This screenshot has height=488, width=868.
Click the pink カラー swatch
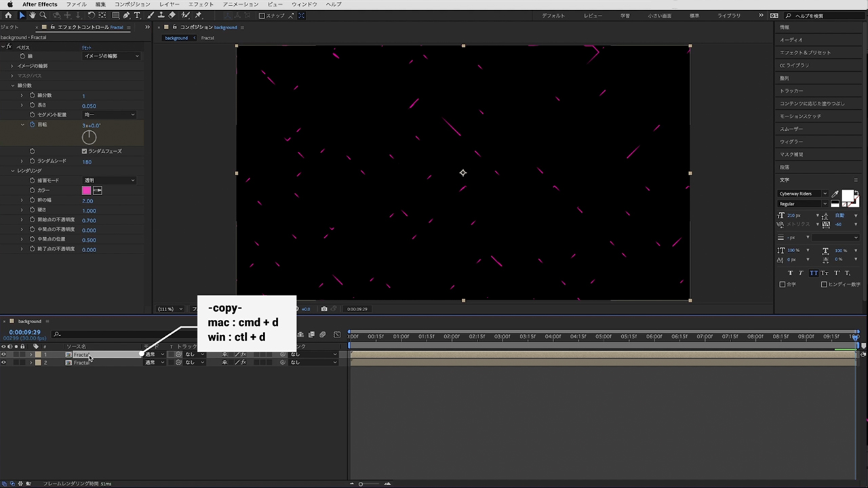click(87, 190)
